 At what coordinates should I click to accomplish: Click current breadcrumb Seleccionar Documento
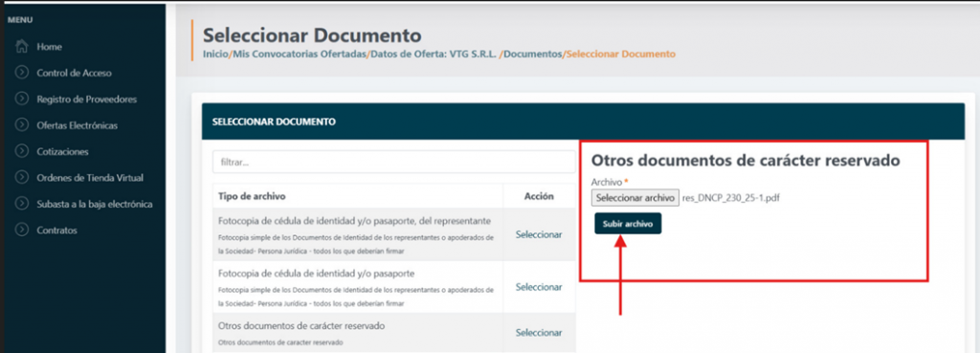coord(620,55)
